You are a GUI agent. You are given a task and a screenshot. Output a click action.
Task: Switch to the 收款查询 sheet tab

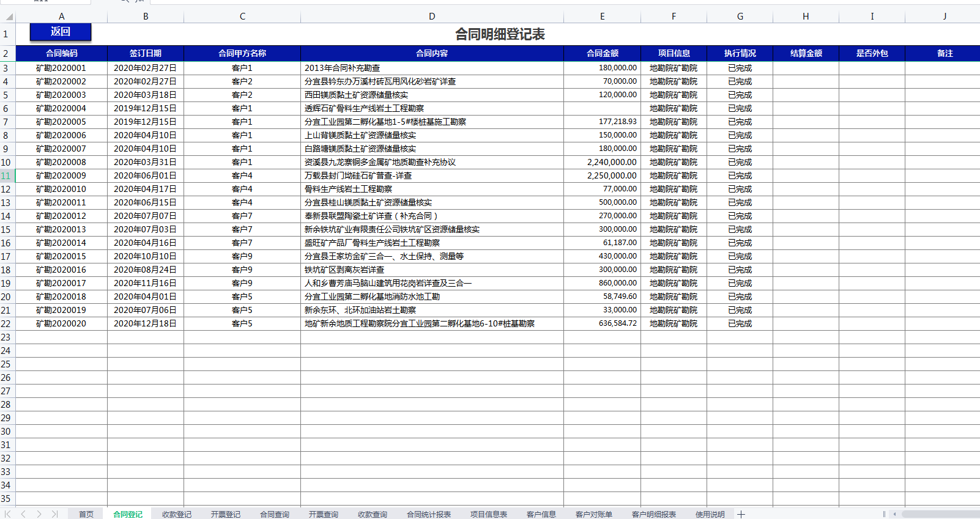click(x=373, y=514)
